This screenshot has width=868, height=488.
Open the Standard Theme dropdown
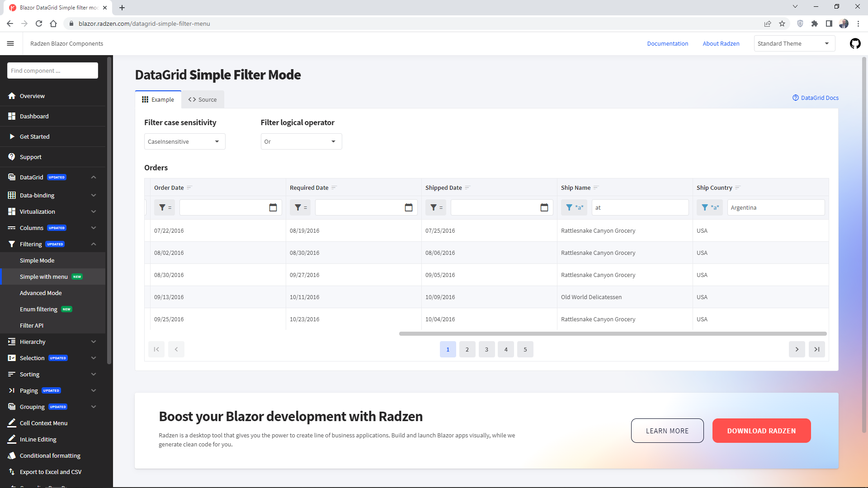point(794,43)
